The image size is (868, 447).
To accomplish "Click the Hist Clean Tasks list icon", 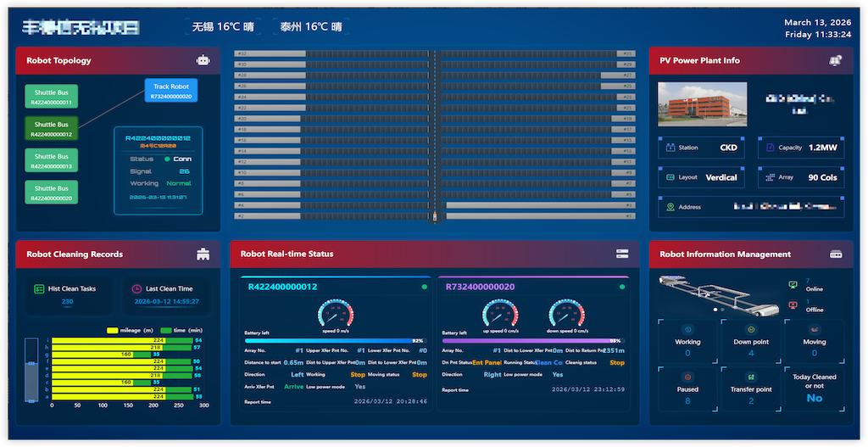I will [39, 289].
